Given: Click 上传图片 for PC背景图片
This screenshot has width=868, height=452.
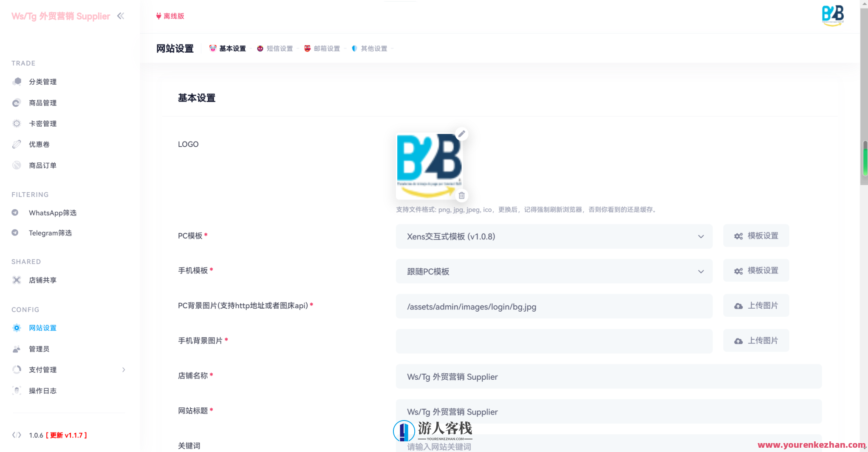Looking at the screenshot, I should [756, 305].
